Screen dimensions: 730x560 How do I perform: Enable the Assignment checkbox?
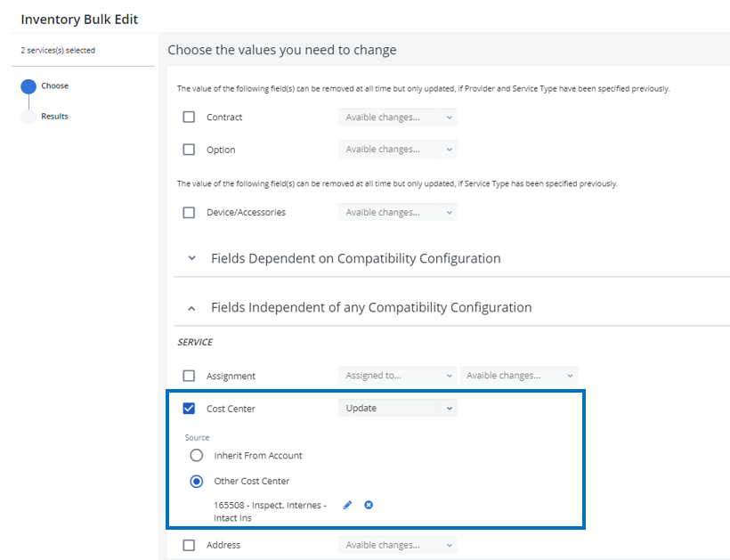click(x=189, y=376)
